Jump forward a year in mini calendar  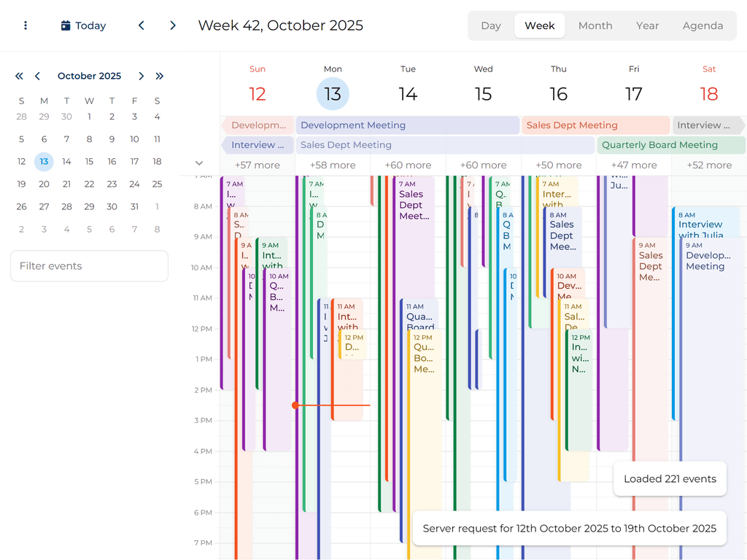click(x=160, y=76)
